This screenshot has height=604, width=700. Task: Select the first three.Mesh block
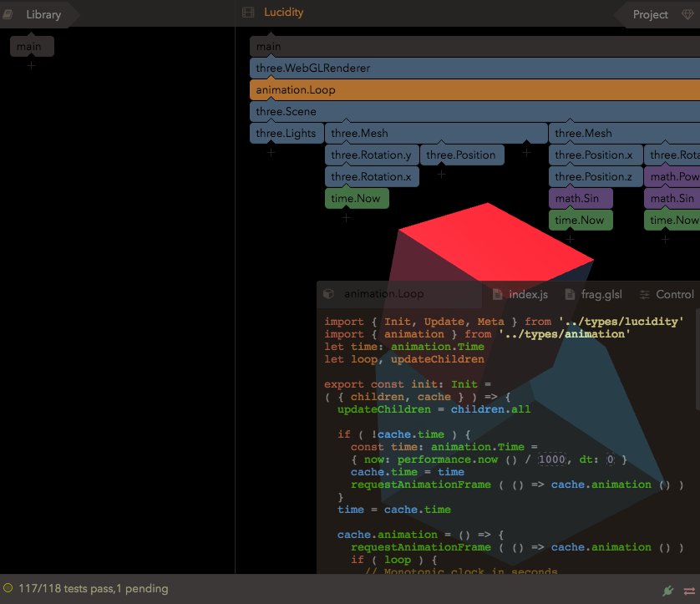pyautogui.click(x=436, y=133)
